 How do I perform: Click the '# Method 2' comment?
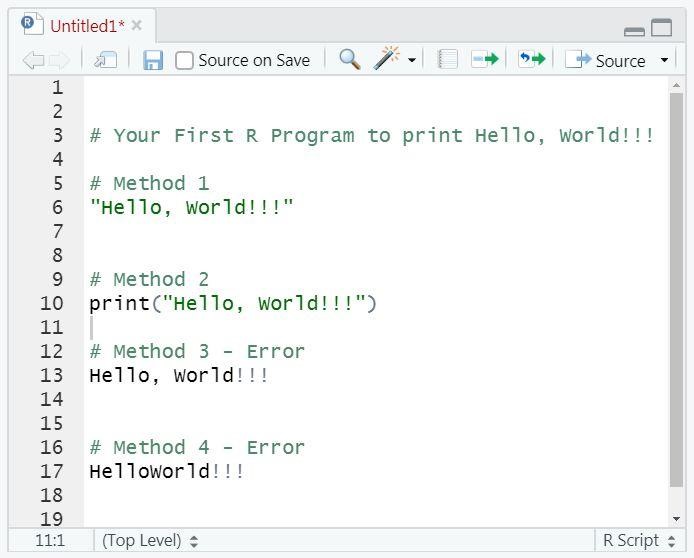coord(149,279)
